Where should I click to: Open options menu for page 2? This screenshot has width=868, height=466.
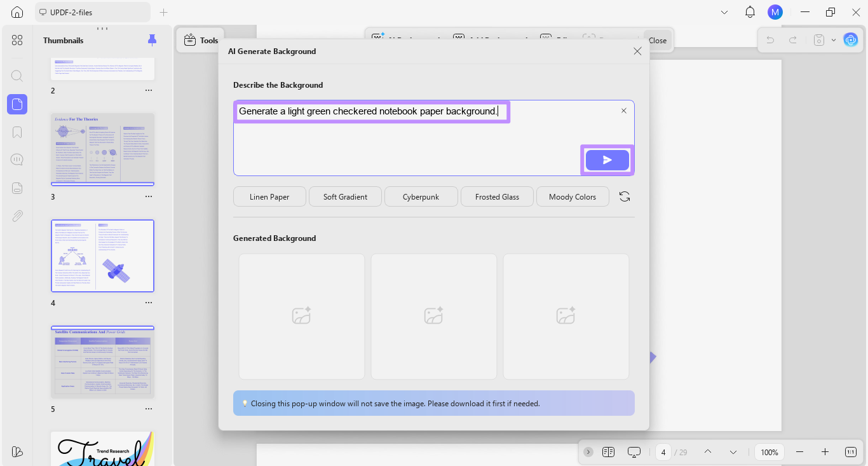149,90
